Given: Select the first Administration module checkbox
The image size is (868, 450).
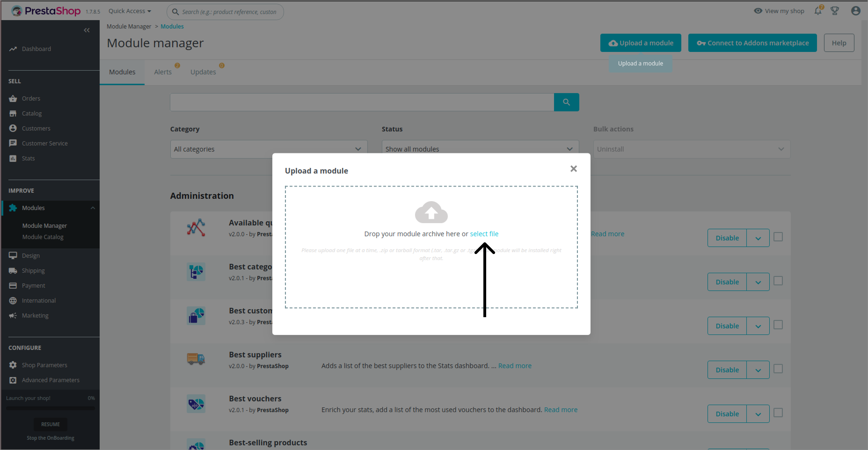Looking at the screenshot, I should pyautogui.click(x=778, y=237).
